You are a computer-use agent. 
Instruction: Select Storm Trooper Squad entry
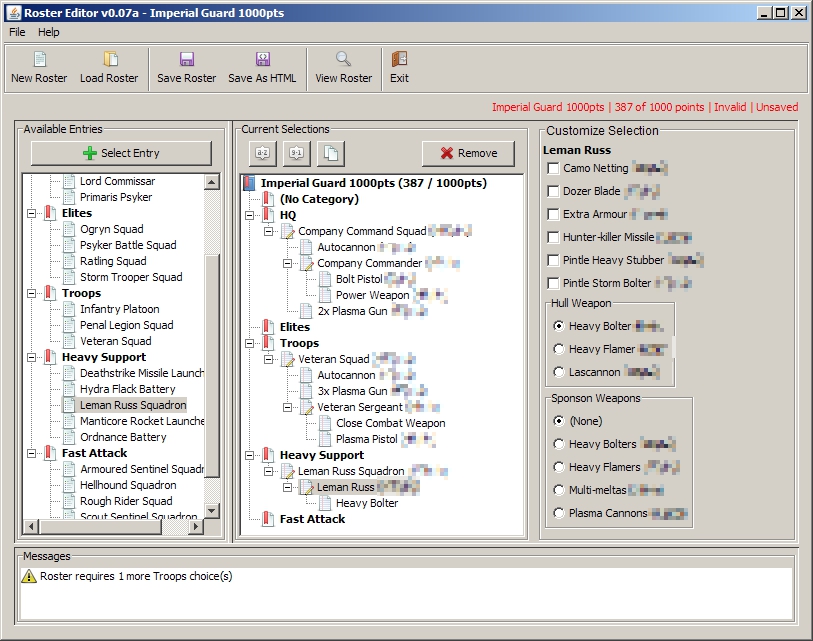[x=131, y=277]
